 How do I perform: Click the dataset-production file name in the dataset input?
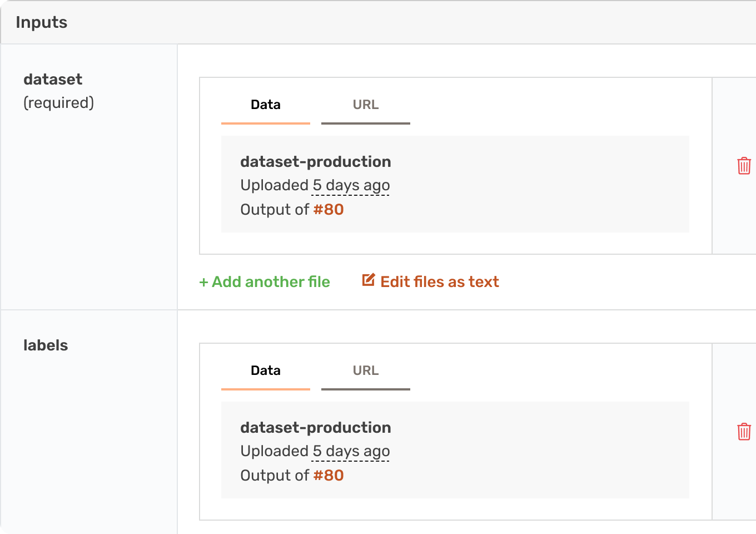point(315,162)
